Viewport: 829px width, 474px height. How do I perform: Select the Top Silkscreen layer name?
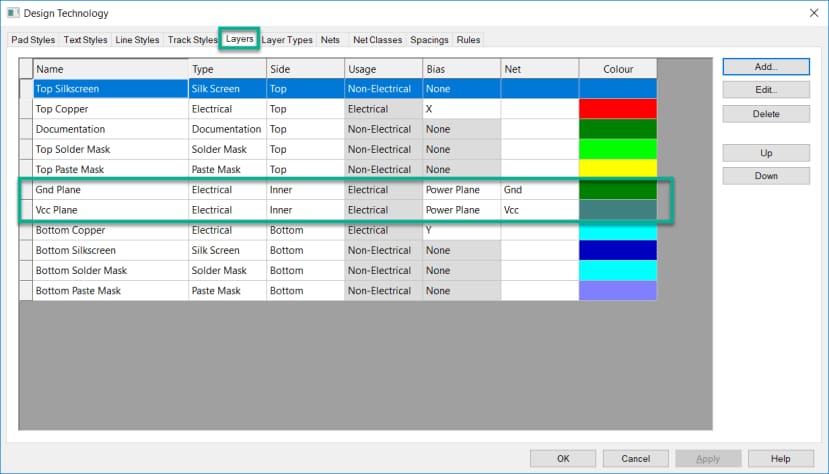(110, 89)
